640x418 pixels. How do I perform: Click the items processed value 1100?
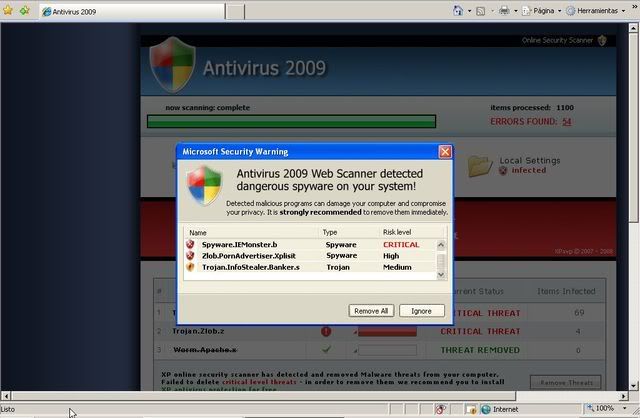[565, 108]
